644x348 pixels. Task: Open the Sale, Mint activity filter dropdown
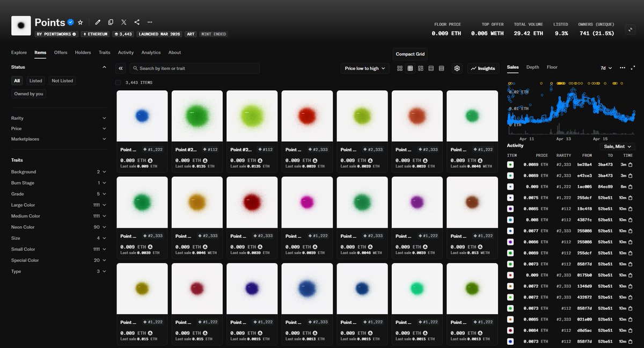point(617,146)
